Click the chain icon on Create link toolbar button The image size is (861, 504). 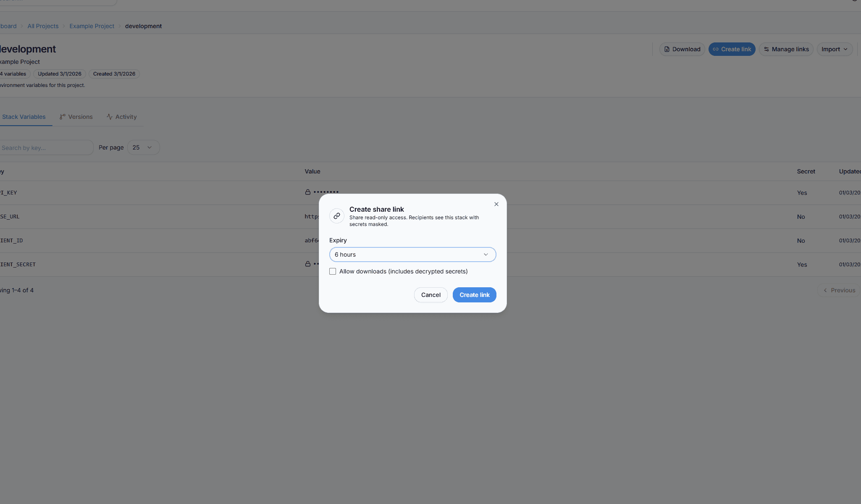[x=716, y=49]
